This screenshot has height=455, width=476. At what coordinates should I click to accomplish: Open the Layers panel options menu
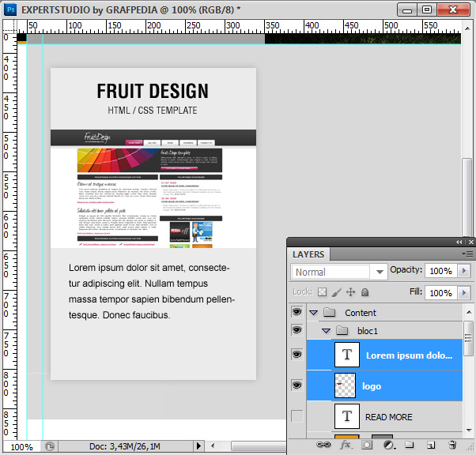point(467,254)
